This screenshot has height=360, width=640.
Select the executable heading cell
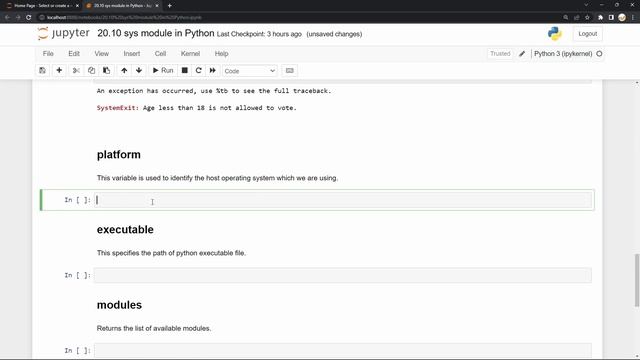click(125, 229)
